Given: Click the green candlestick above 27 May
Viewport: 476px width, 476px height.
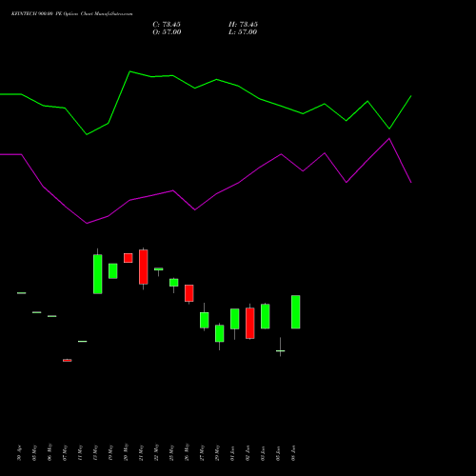Looking at the screenshot, I should coord(205,320).
